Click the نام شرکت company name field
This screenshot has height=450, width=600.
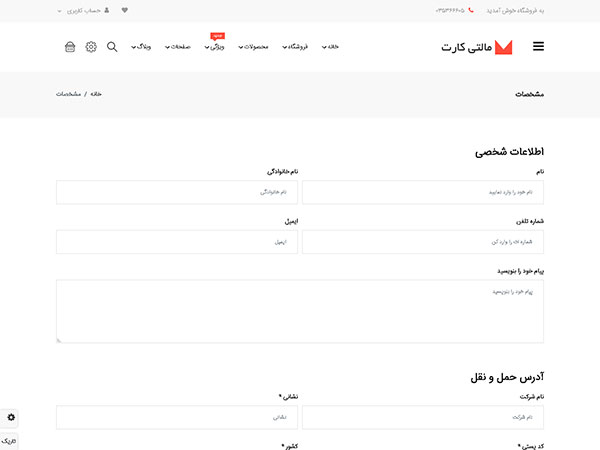pos(423,417)
